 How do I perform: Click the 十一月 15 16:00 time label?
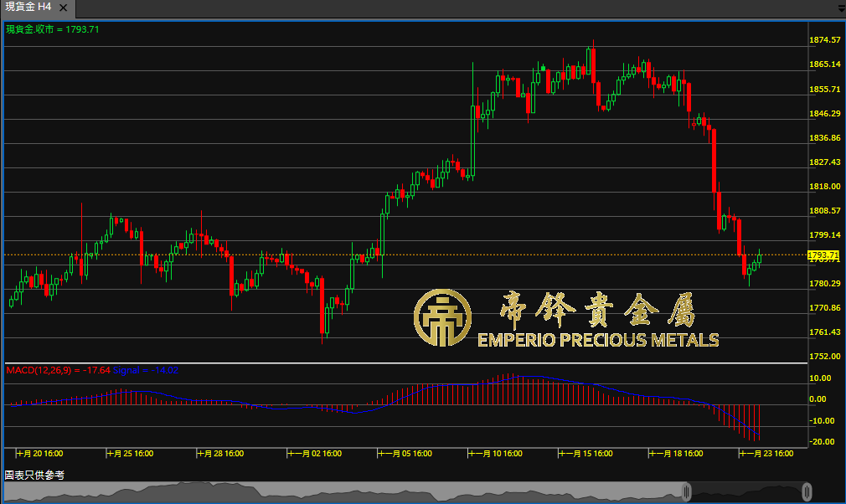pyautogui.click(x=586, y=453)
